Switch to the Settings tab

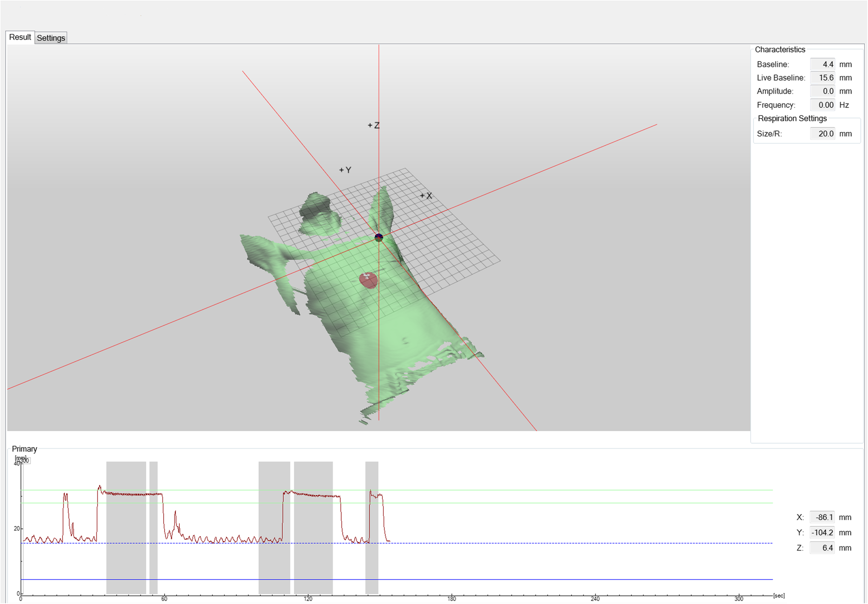coord(51,38)
